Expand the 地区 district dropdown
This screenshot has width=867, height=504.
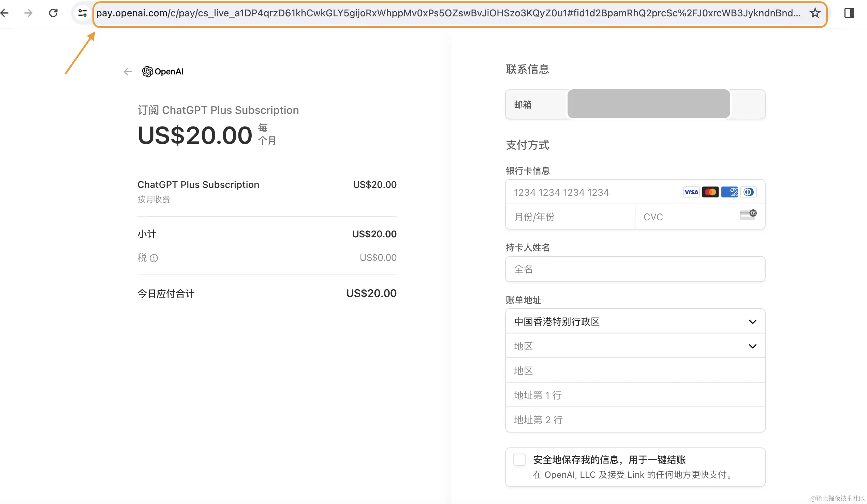[635, 346]
